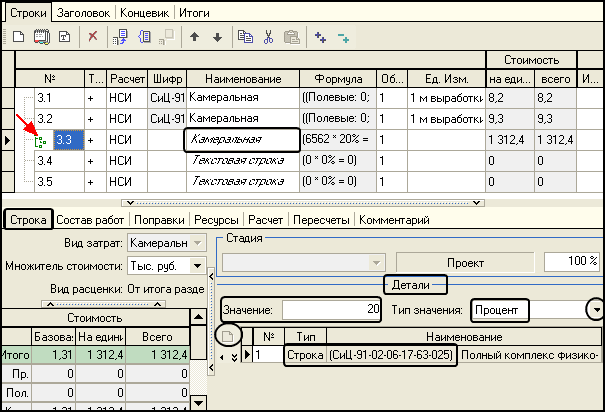The width and height of the screenshot is (605, 412).
Task: Click the Наименование cell Камеральная in row 3.3
Action: coord(241,140)
